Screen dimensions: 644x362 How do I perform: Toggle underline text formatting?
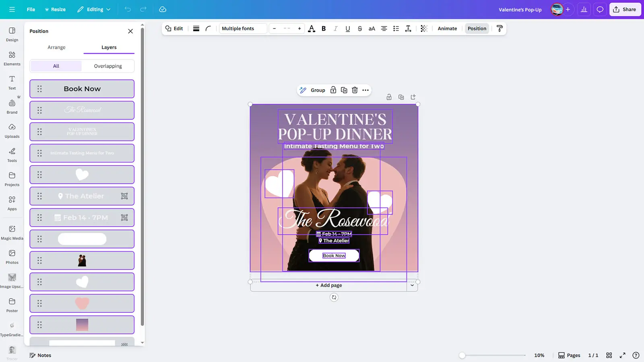[x=348, y=29]
